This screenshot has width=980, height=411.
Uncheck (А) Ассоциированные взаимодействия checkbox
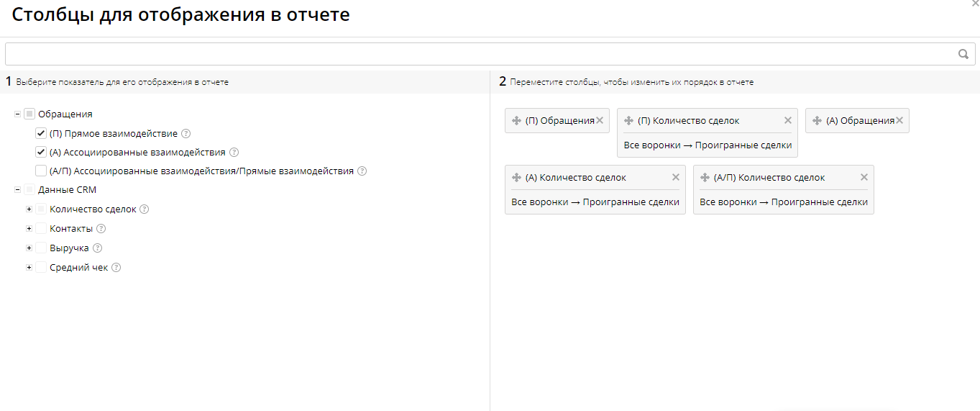click(x=41, y=153)
